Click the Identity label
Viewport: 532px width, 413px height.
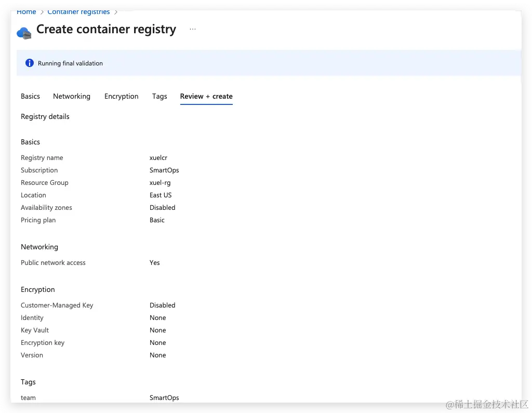click(32, 317)
